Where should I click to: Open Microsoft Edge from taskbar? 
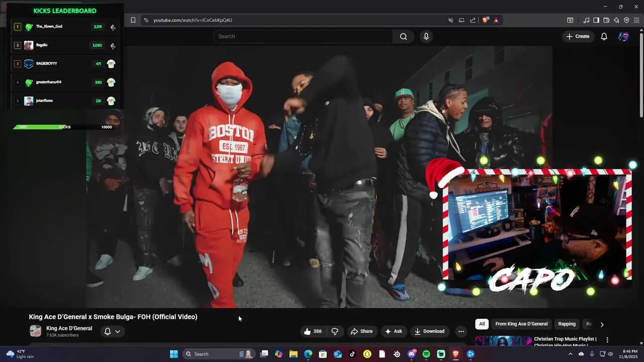coord(308,354)
